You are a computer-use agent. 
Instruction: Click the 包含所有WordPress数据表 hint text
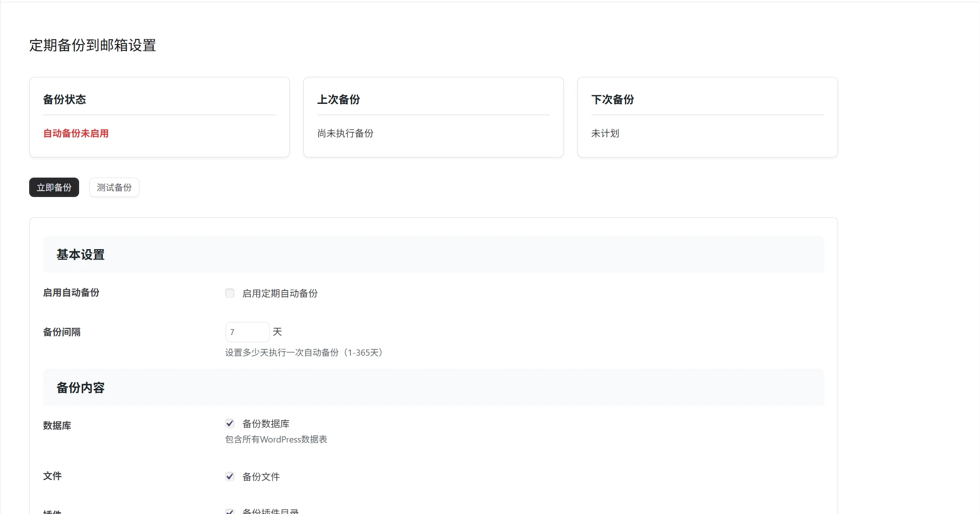[x=275, y=439]
